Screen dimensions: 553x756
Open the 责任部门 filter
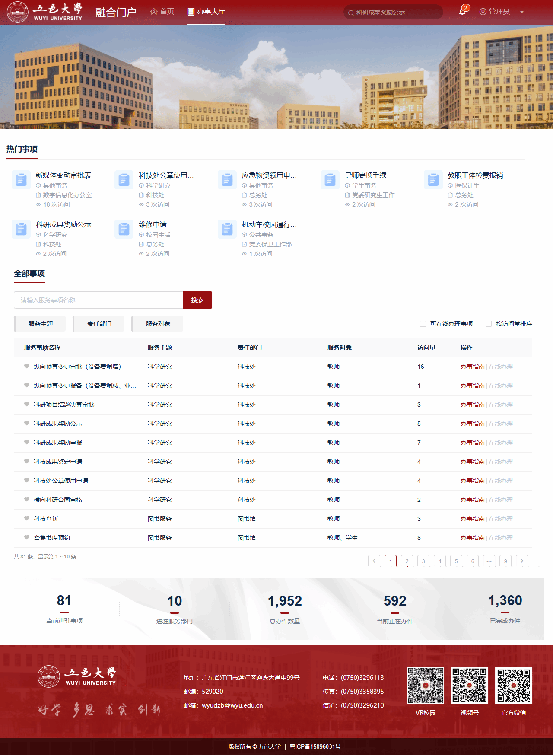click(99, 324)
